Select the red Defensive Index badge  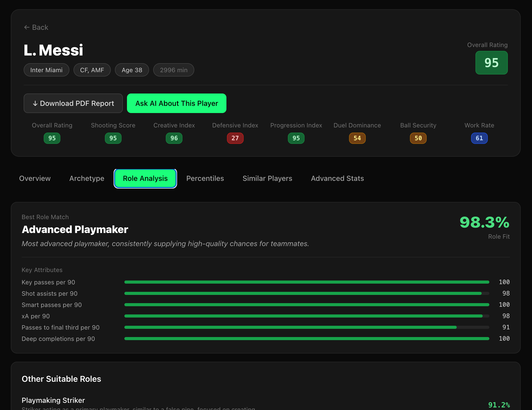click(x=235, y=138)
